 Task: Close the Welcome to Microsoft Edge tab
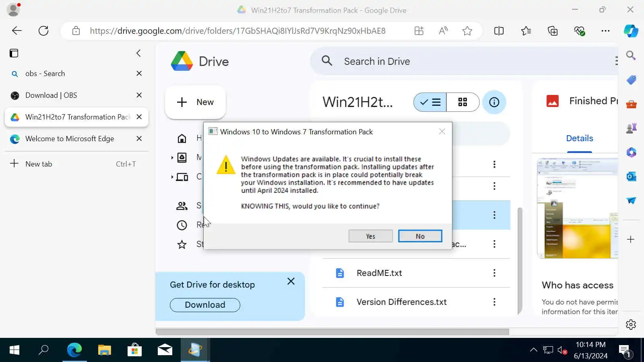click(139, 139)
